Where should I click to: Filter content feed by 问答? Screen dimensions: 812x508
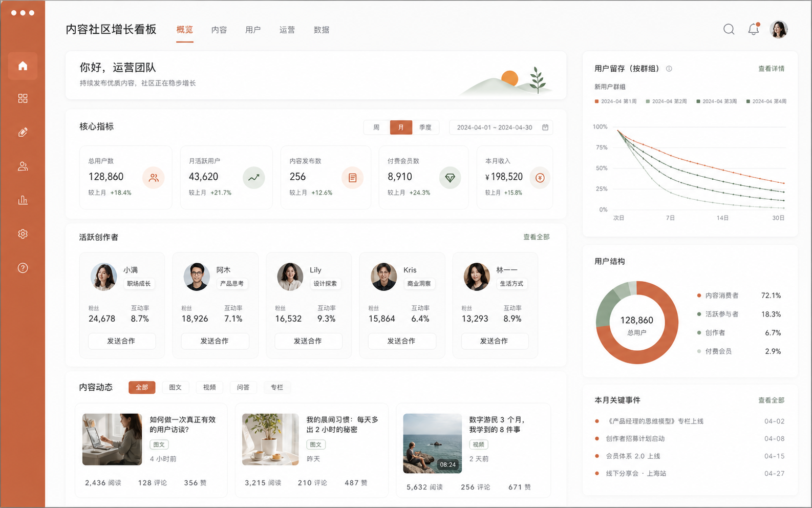click(x=243, y=387)
